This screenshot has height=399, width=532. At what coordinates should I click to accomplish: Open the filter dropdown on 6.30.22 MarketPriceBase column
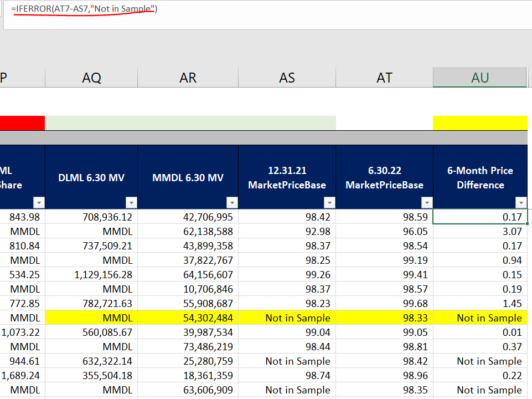pyautogui.click(x=427, y=202)
